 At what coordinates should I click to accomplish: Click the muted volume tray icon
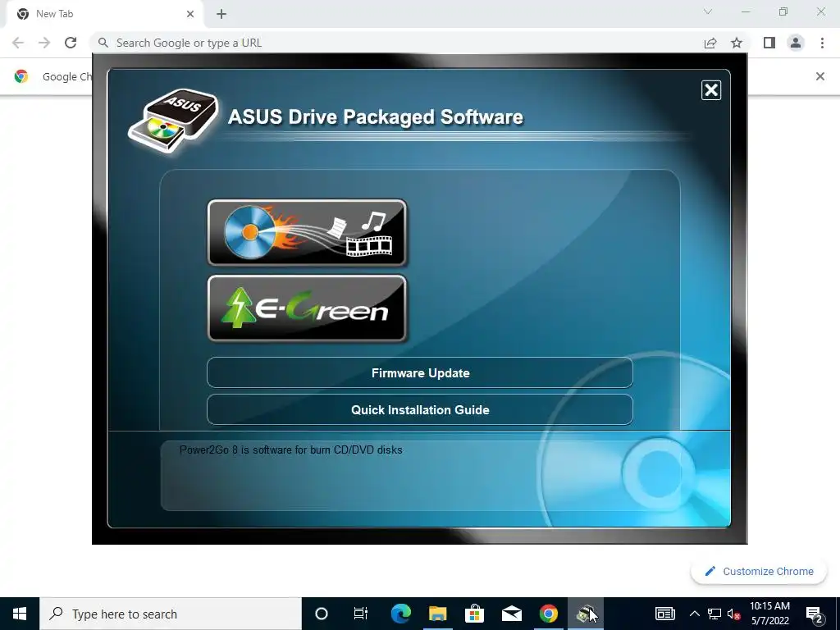click(x=734, y=614)
